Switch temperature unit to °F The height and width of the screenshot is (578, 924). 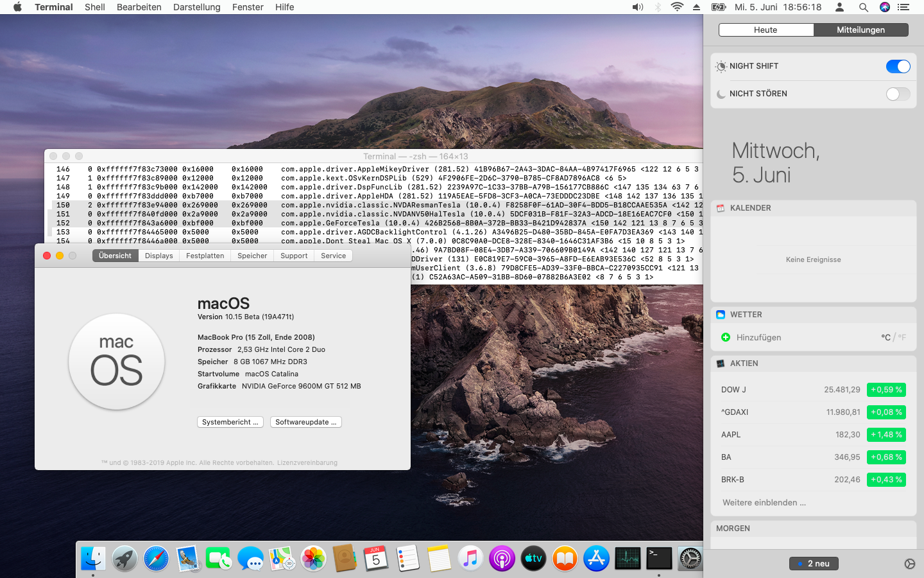[x=902, y=337]
